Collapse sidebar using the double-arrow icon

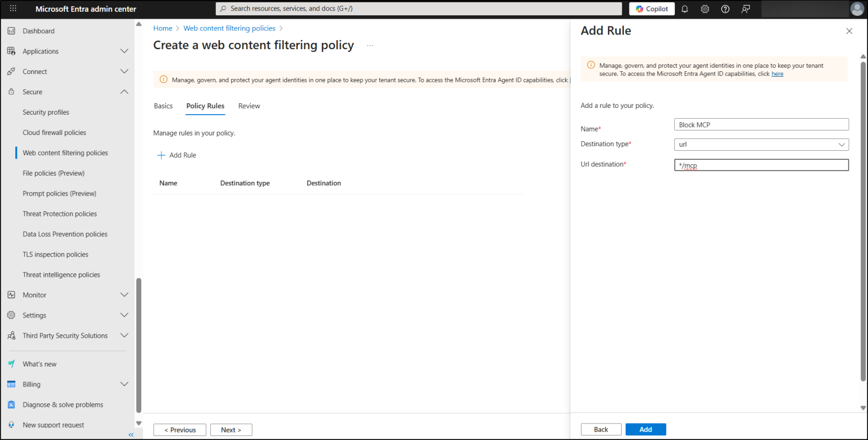pos(131,434)
